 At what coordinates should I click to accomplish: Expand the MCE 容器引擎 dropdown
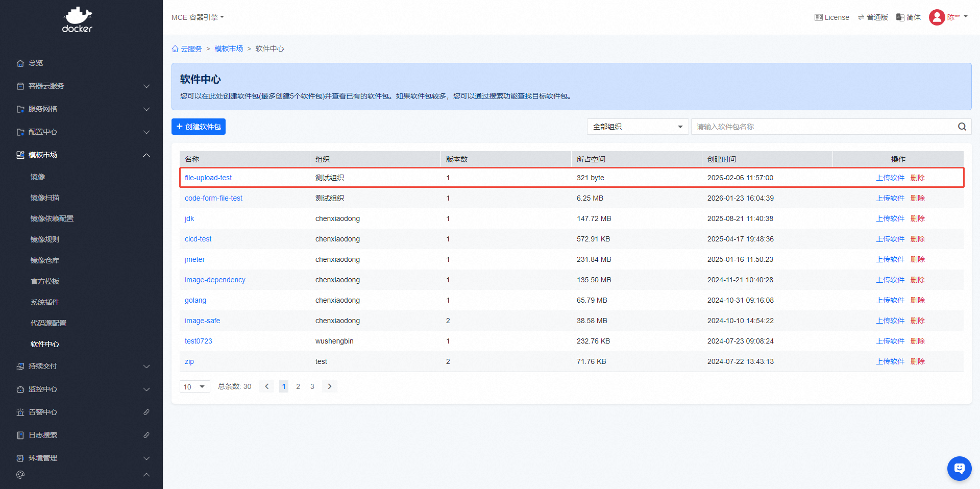198,17
